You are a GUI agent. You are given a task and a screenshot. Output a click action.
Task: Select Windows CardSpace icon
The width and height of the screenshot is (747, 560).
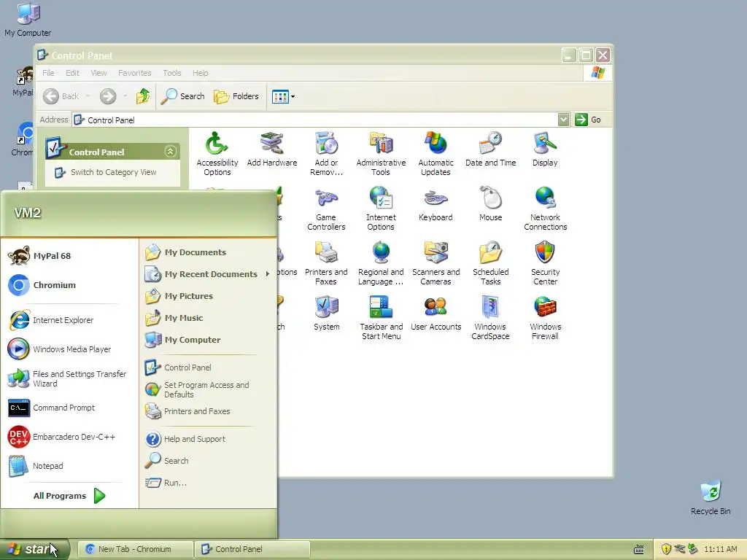point(491,318)
